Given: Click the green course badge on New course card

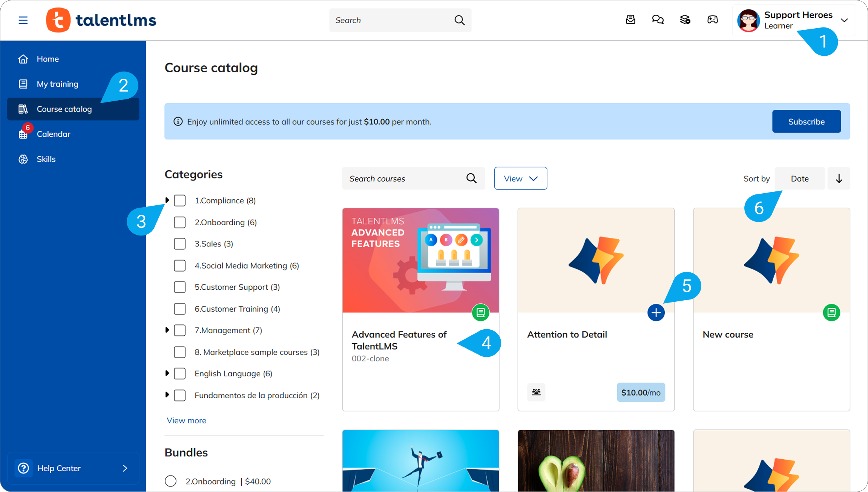Looking at the screenshot, I should tap(832, 312).
